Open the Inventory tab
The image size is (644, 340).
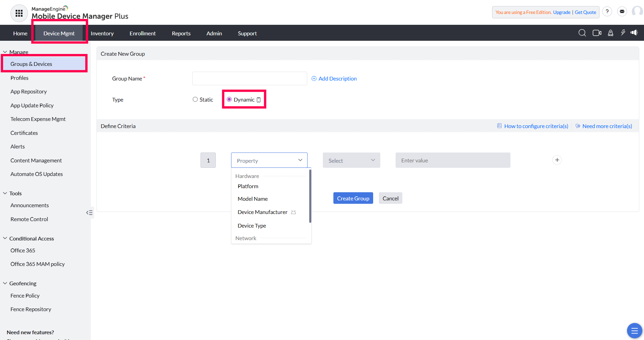[x=102, y=33]
